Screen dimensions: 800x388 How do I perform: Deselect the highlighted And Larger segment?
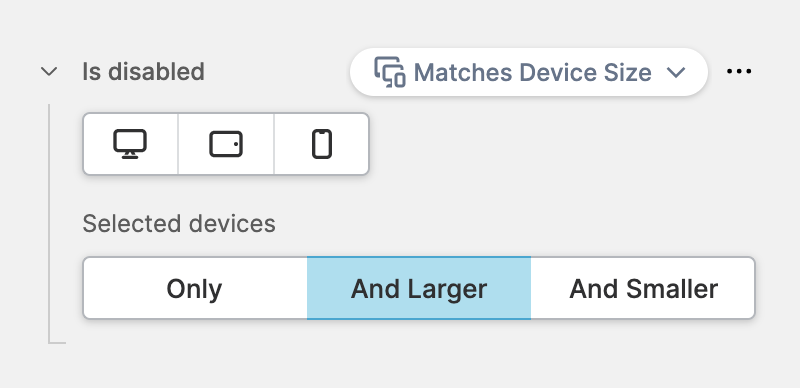(x=419, y=288)
